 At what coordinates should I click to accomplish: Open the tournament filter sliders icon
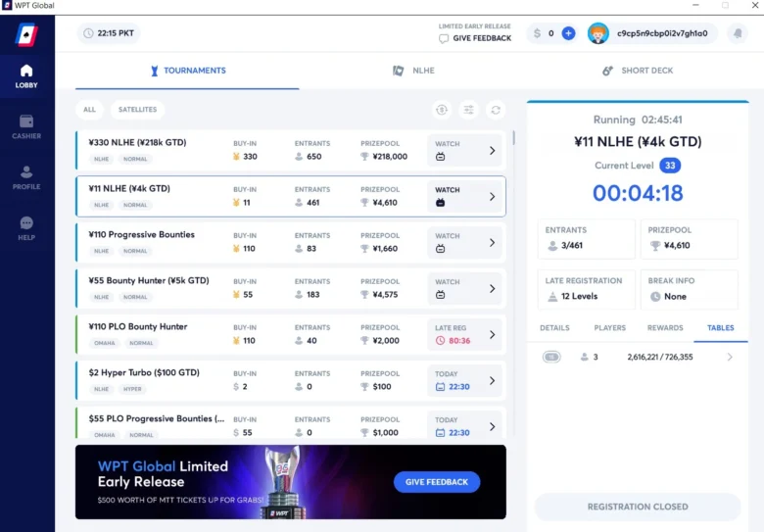click(x=468, y=110)
